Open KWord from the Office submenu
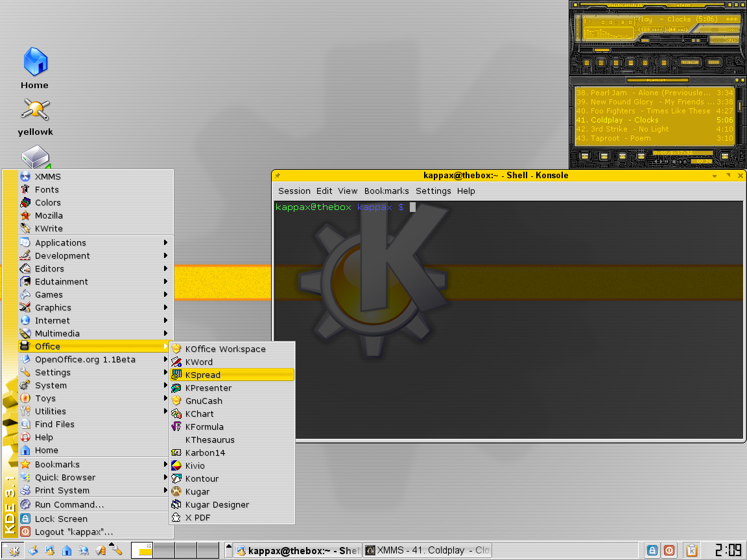Screen dimensions: 747x560 (x=232, y=362)
